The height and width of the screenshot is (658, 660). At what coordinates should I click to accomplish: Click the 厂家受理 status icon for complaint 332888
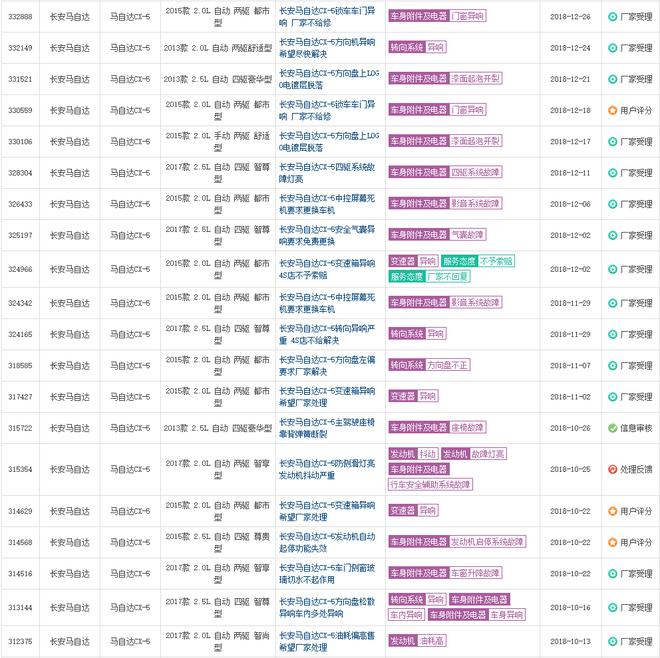point(612,17)
